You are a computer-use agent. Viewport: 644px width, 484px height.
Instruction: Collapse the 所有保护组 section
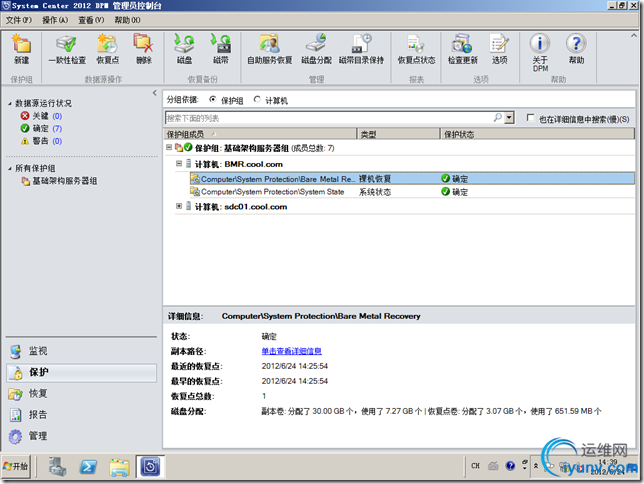9,168
